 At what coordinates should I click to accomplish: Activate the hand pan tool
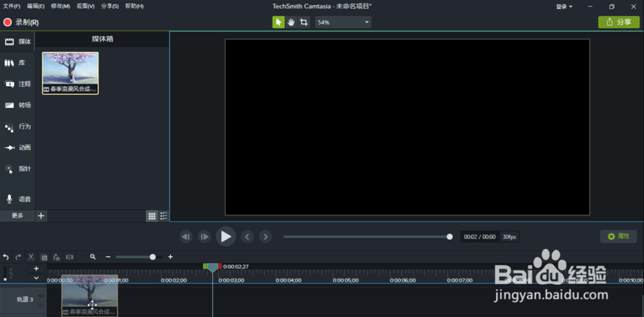(x=291, y=22)
